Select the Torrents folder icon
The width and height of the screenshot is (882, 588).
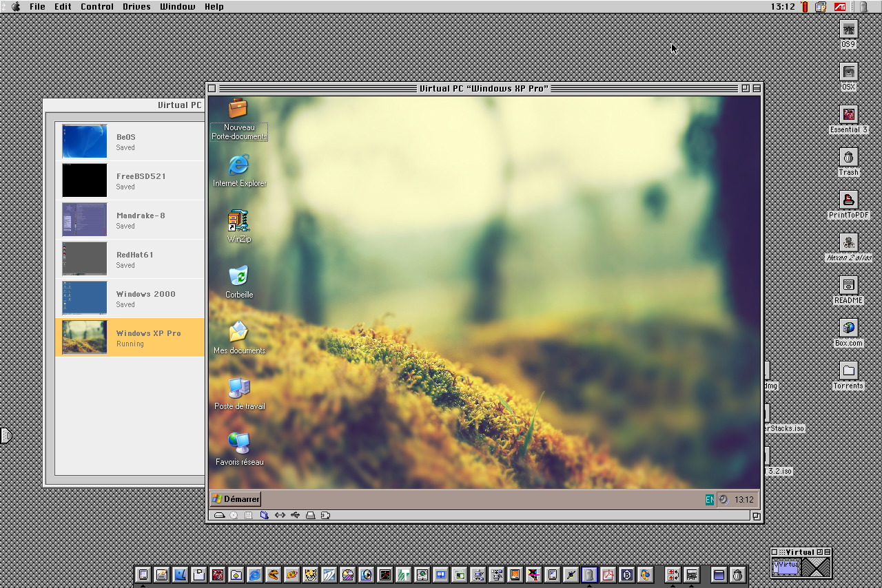pyautogui.click(x=848, y=375)
